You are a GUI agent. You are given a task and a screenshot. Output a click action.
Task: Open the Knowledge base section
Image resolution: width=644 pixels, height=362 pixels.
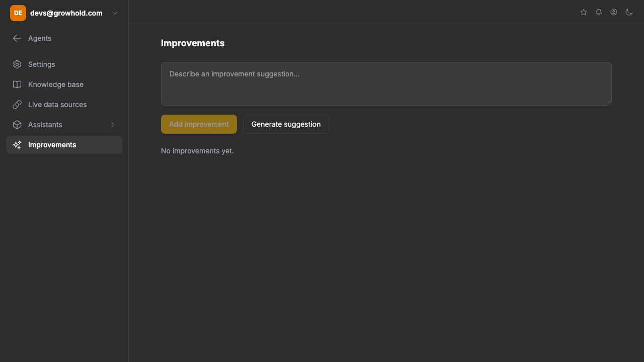tap(56, 84)
